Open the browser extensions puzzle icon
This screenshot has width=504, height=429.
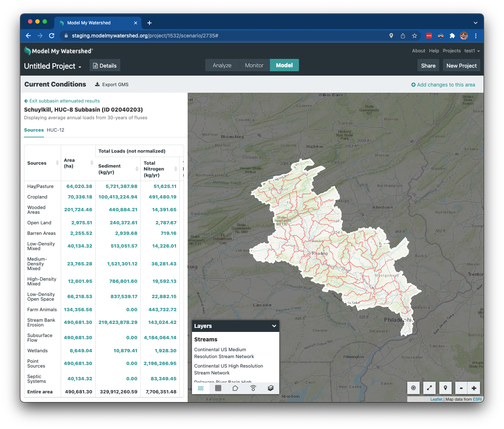coord(452,36)
